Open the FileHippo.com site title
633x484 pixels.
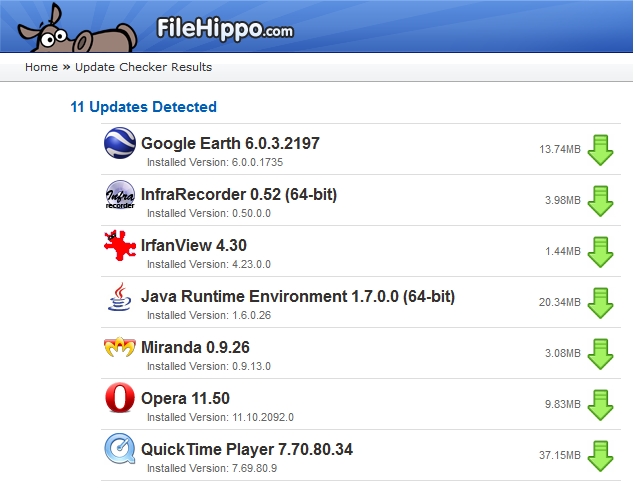(x=225, y=29)
